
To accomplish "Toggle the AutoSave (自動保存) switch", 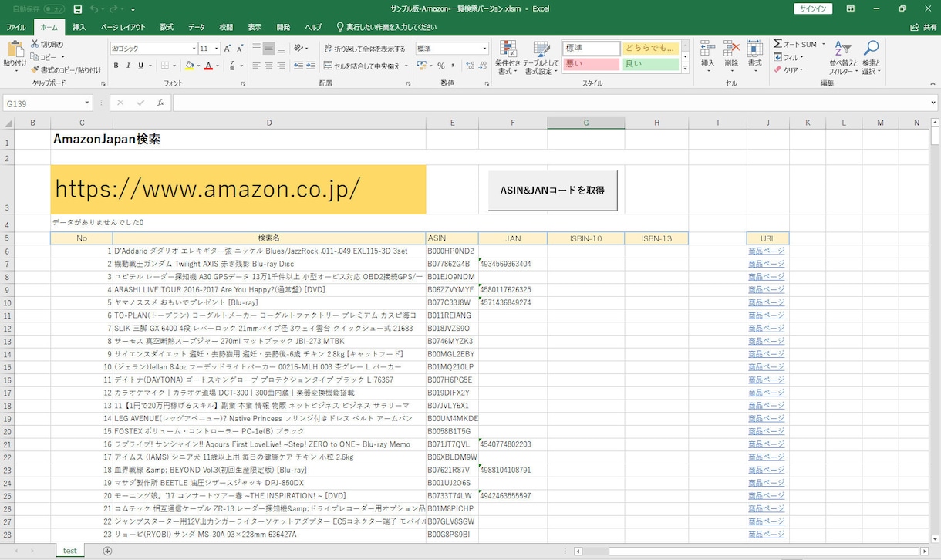I will 53,9.
